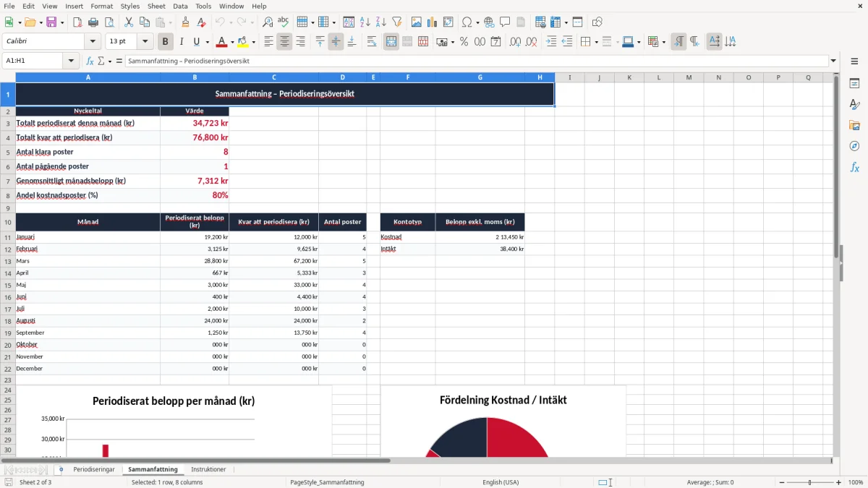Click status bar language English (USA)
The image size is (868, 488).
[501, 482]
